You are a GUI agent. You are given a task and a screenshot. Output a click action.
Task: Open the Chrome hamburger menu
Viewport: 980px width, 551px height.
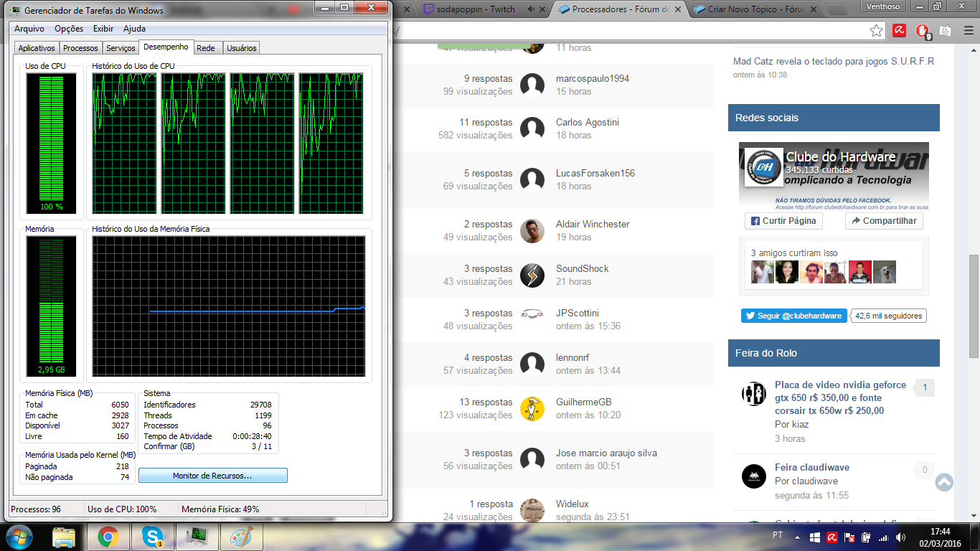tap(967, 31)
